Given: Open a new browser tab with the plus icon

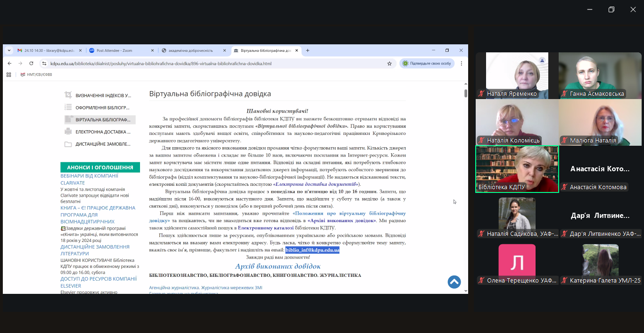Looking at the screenshot, I should (308, 50).
